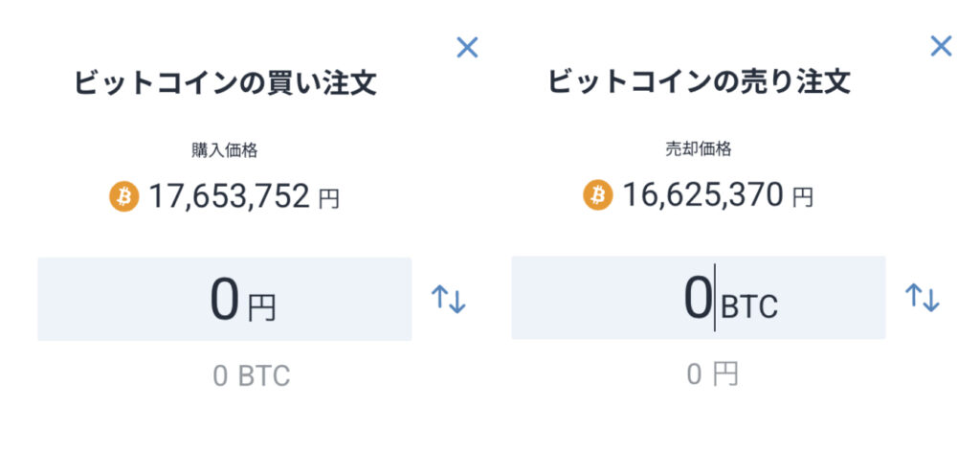The image size is (980, 452).
Task: Click the large 0 in sell field
Action: click(x=698, y=298)
